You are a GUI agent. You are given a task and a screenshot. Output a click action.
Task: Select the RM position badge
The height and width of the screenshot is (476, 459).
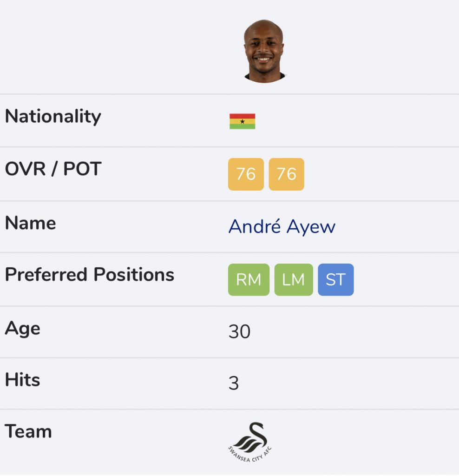click(249, 279)
